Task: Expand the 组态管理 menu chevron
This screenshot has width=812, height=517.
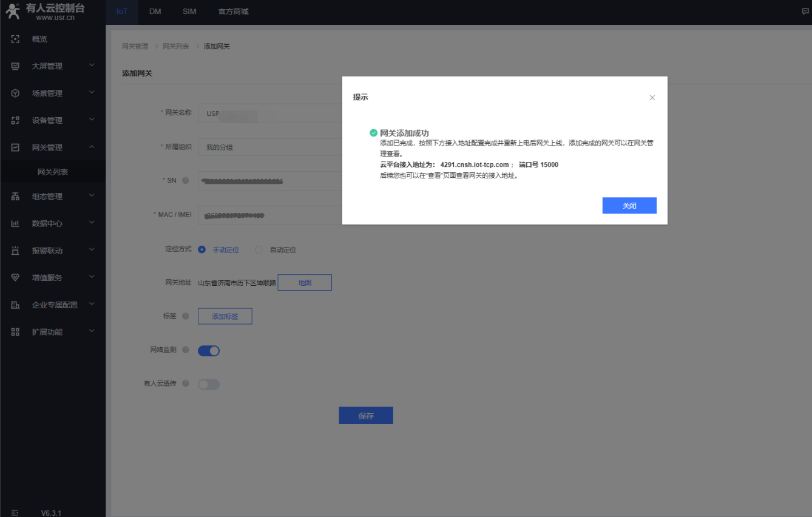Action: 92,195
